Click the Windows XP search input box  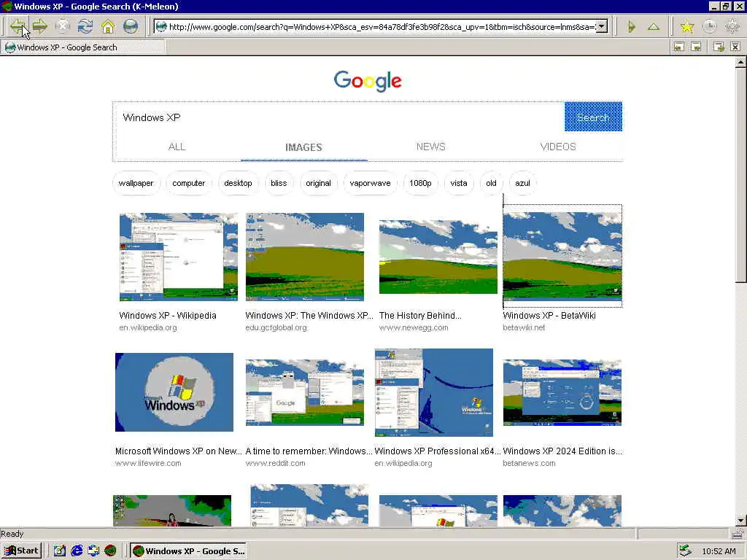(x=339, y=117)
